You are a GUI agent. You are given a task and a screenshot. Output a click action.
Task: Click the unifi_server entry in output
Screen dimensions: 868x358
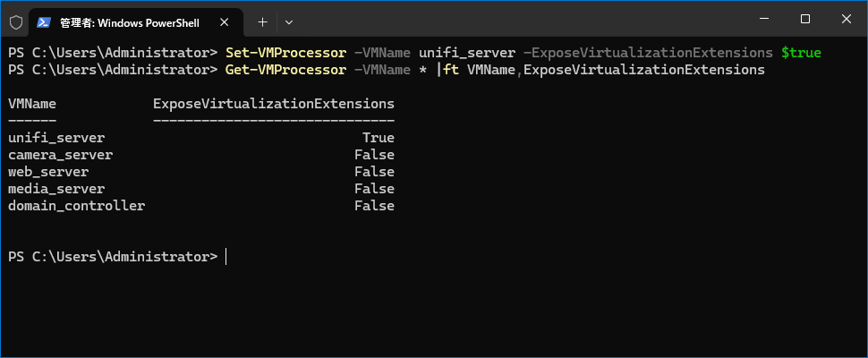pos(56,138)
